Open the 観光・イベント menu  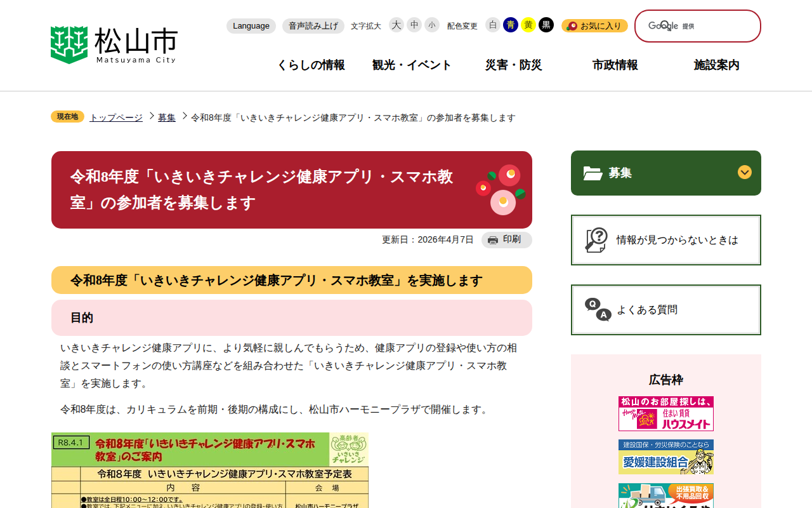(412, 65)
